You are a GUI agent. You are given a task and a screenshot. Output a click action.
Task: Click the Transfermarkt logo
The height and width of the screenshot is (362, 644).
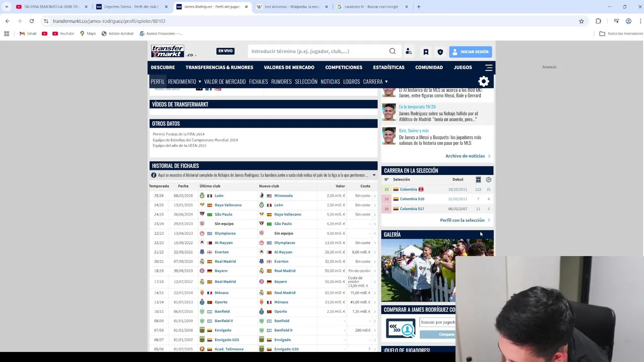(x=168, y=51)
